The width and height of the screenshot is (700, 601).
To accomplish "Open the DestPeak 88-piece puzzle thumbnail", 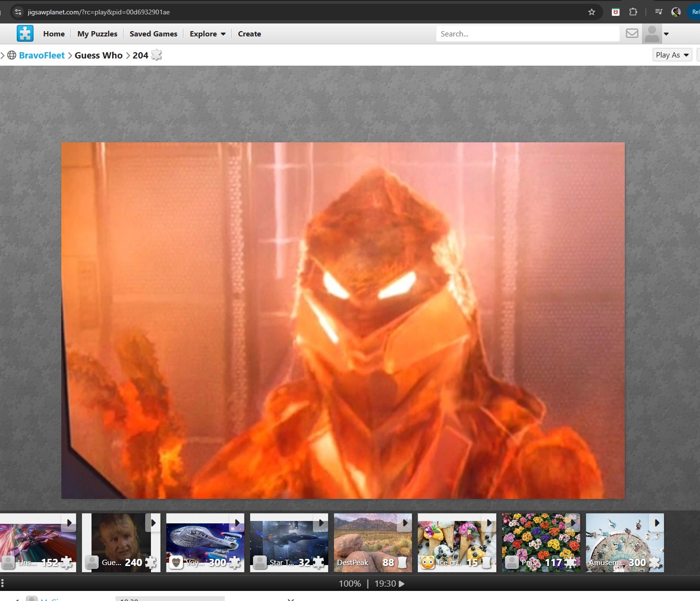I will tap(373, 543).
